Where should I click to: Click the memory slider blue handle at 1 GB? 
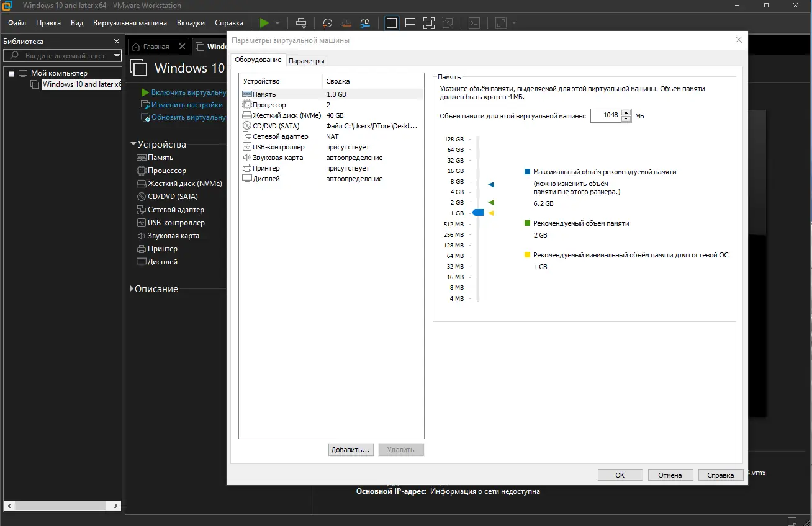coord(477,213)
